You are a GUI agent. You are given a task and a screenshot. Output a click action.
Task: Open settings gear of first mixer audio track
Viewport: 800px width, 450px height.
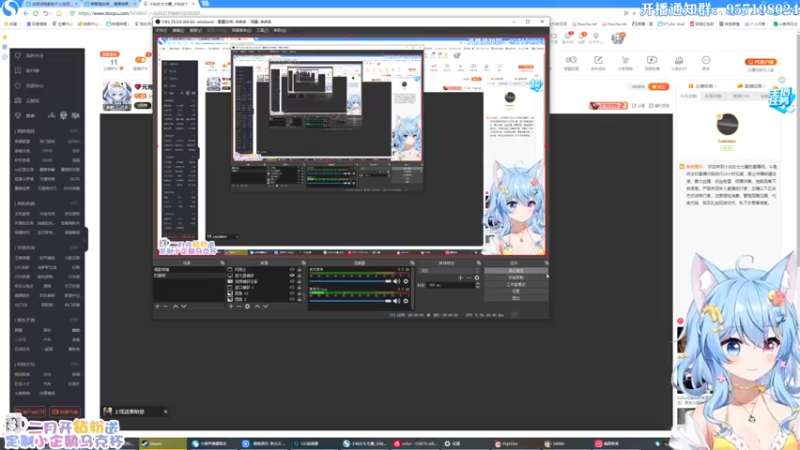[406, 281]
